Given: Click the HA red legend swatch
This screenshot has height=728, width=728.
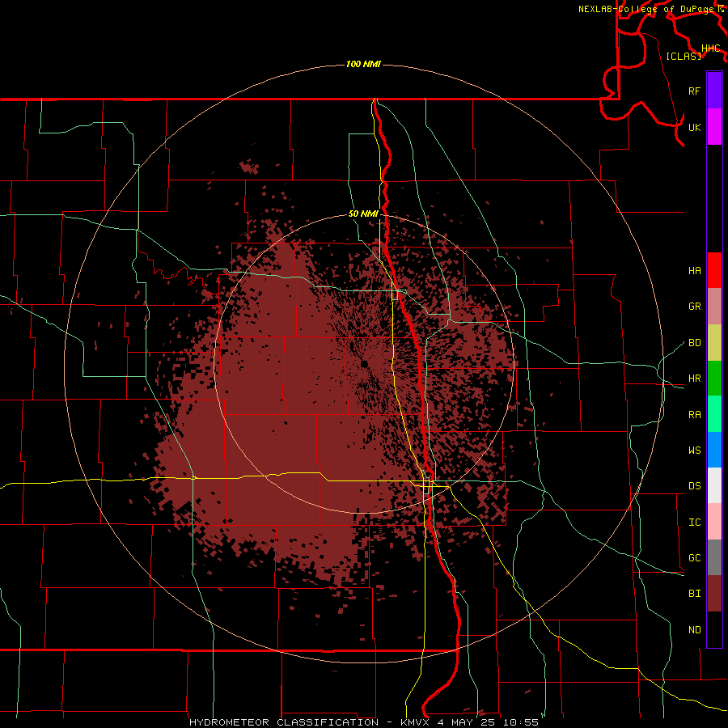Looking at the screenshot, I should click(714, 270).
